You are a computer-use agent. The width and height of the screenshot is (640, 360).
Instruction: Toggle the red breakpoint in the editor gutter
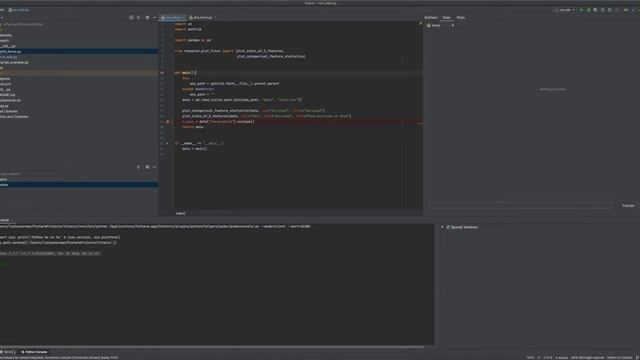pyautogui.click(x=167, y=122)
